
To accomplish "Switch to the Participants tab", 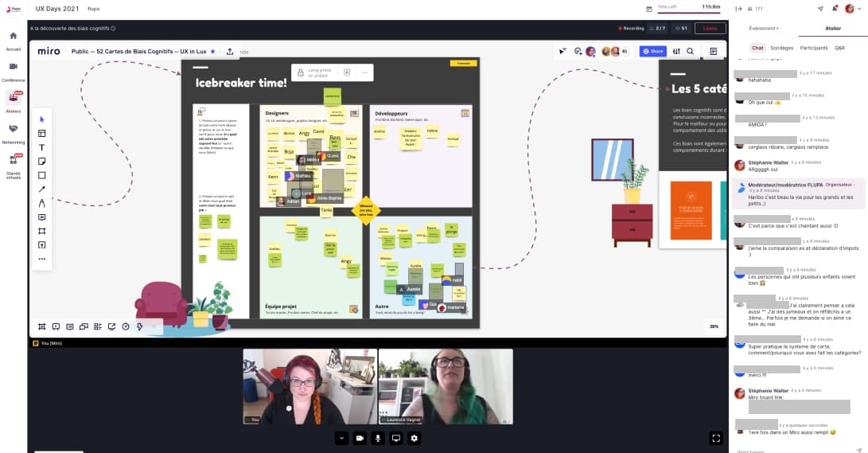I will [x=813, y=48].
